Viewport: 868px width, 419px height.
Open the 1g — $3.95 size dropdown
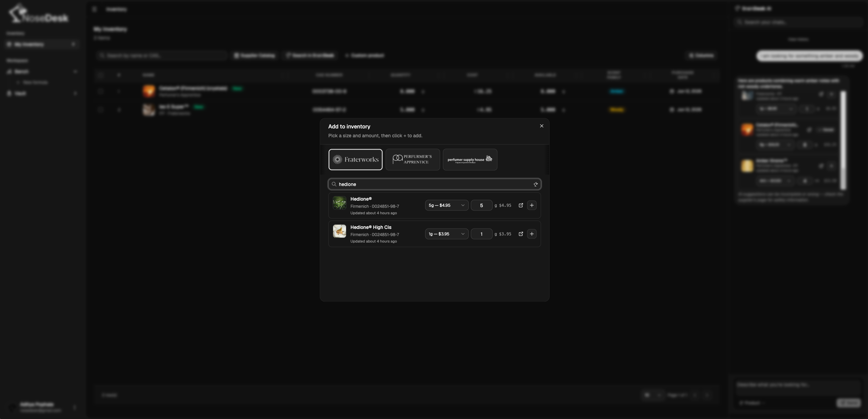(447, 234)
